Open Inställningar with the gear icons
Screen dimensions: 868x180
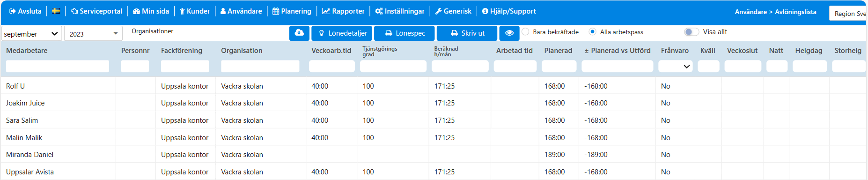click(x=400, y=11)
